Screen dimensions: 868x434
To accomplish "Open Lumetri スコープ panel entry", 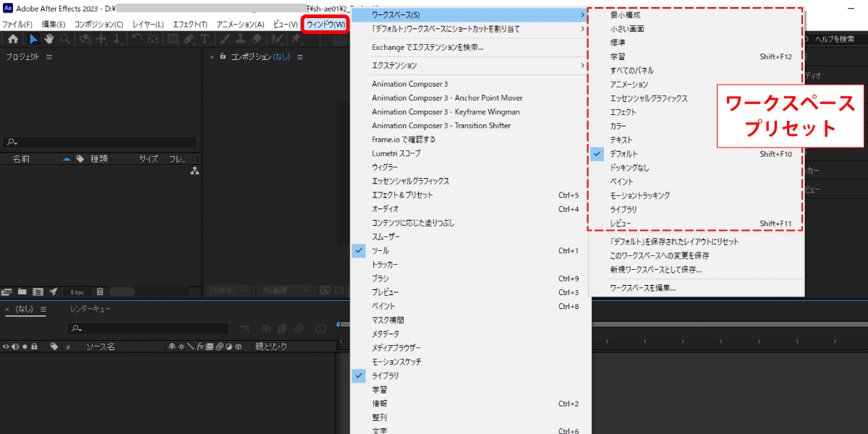I will click(470, 153).
